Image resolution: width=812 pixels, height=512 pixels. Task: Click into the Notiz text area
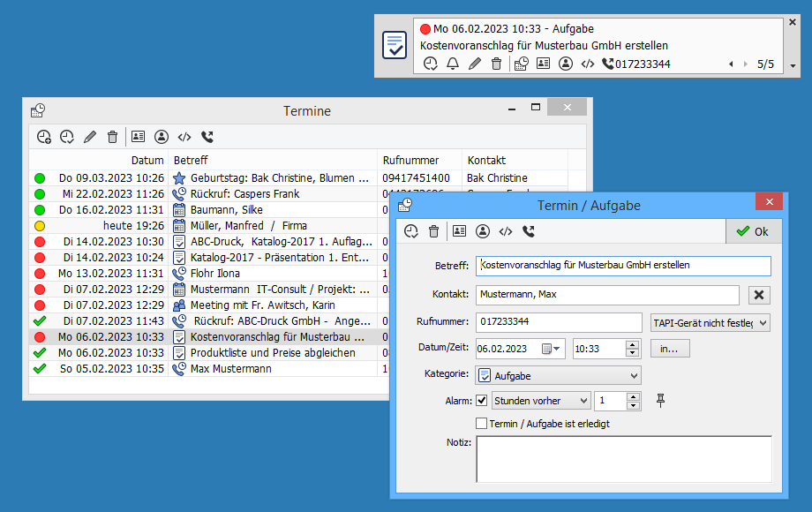(x=623, y=459)
